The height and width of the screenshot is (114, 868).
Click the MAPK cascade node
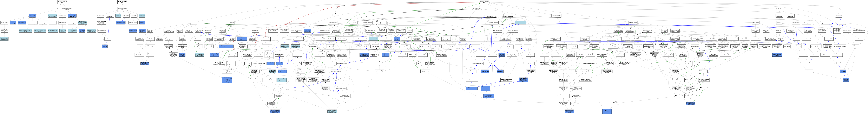[413, 55]
